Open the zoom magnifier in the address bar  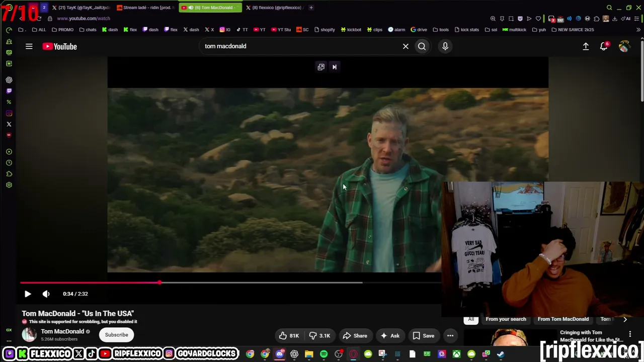coord(493,19)
